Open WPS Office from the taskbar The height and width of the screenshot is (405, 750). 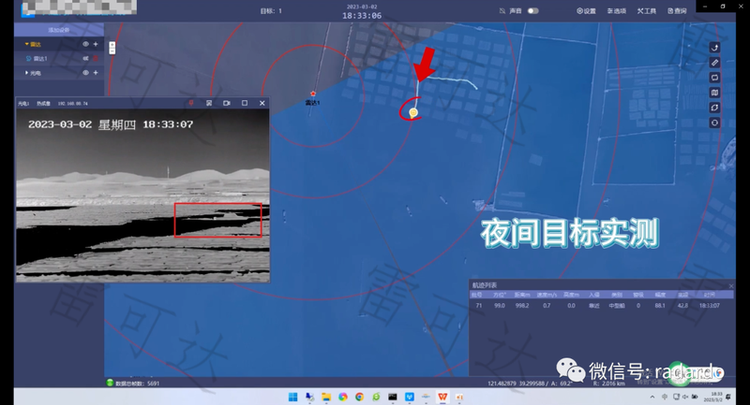(x=442, y=397)
